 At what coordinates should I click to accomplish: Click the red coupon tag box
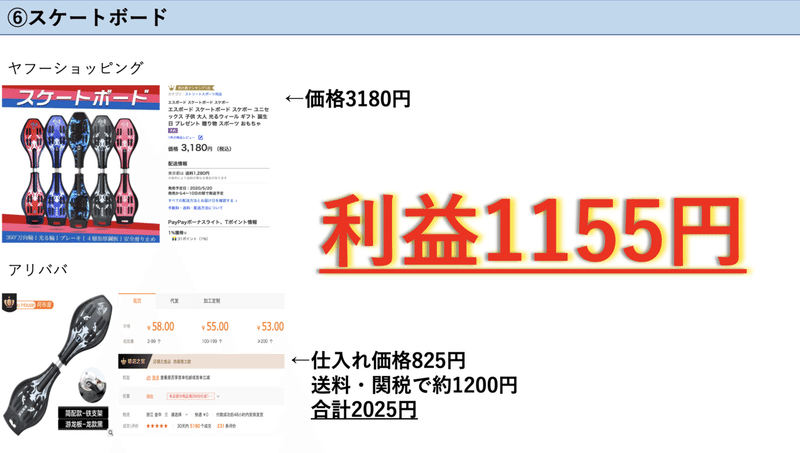190,396
